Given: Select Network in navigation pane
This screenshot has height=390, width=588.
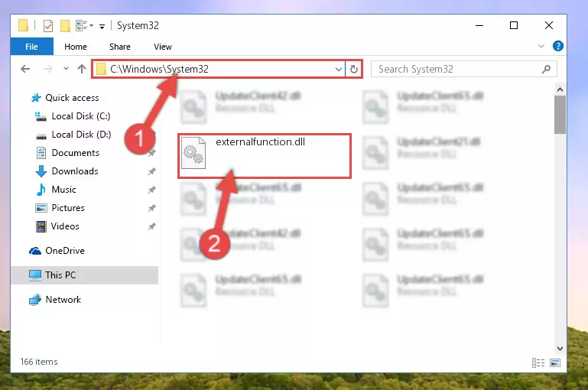Looking at the screenshot, I should pos(63,300).
